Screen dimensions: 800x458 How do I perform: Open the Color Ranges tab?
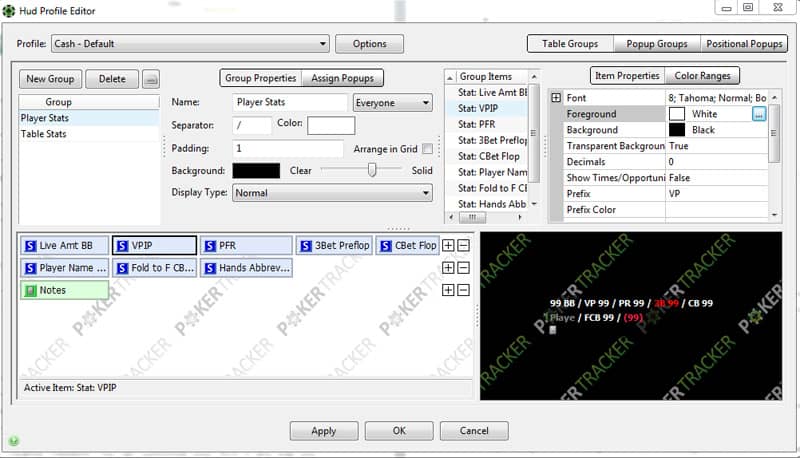[x=702, y=76]
